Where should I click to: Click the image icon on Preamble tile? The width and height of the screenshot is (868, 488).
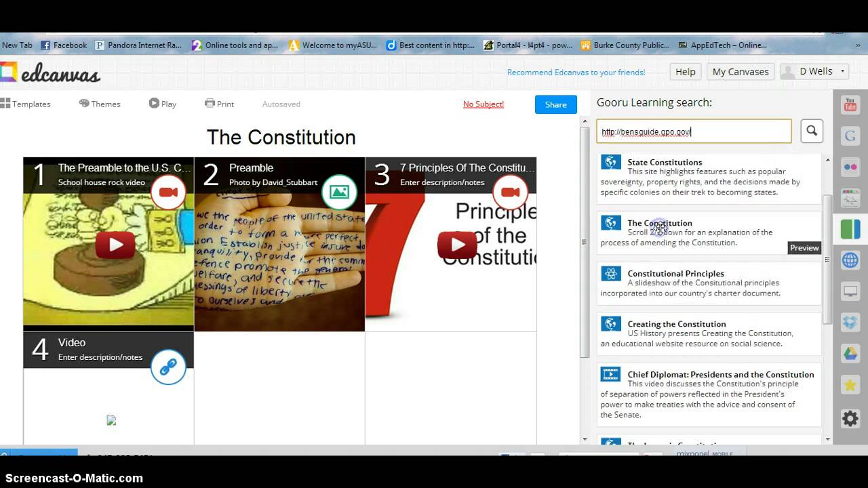(339, 192)
